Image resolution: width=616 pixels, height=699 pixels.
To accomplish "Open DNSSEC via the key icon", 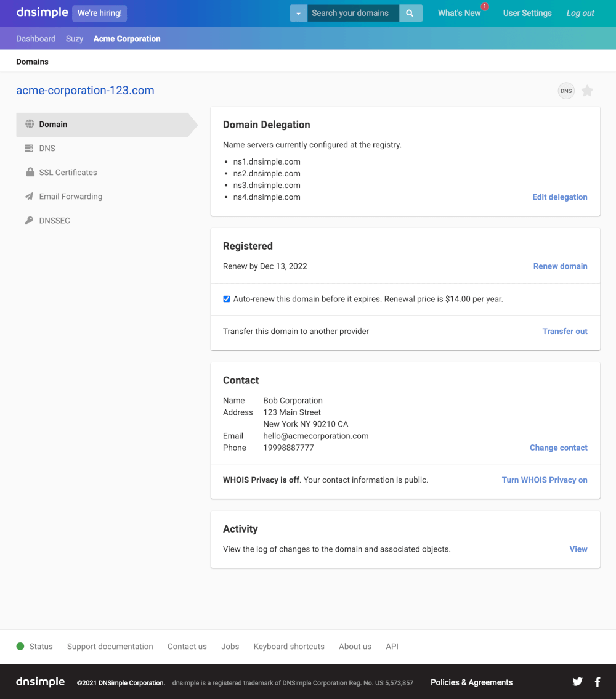I will click(x=30, y=220).
